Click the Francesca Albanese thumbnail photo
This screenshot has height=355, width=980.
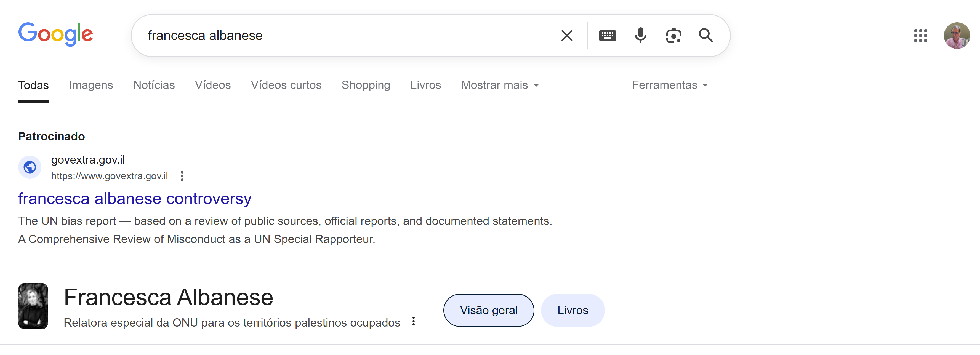coord(33,306)
